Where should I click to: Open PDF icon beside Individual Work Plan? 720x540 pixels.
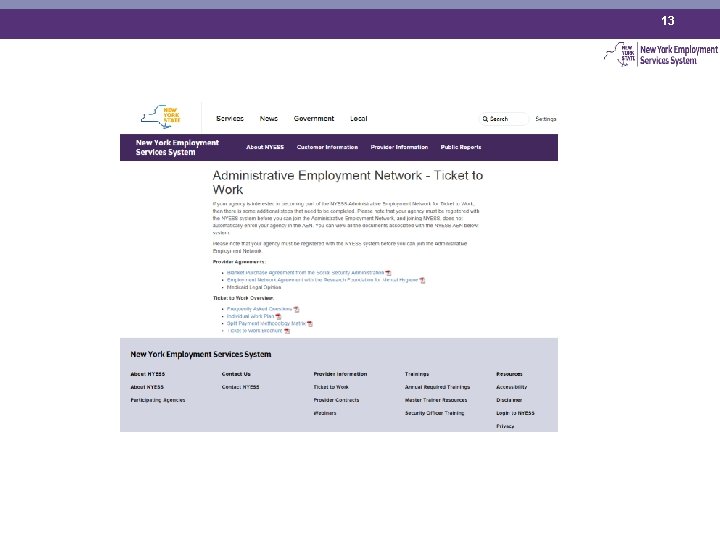click(278, 316)
